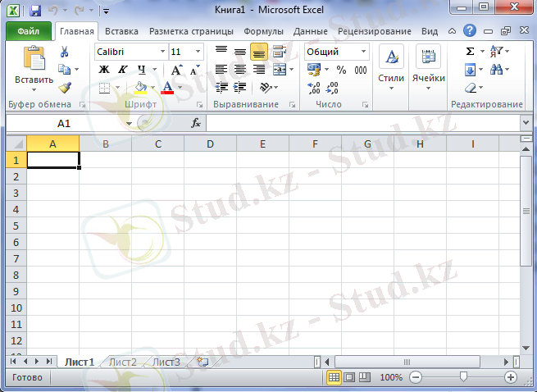Screen dimensions: 537x392
Task: Click the Save icon in quick access toolbar
Action: [34, 11]
